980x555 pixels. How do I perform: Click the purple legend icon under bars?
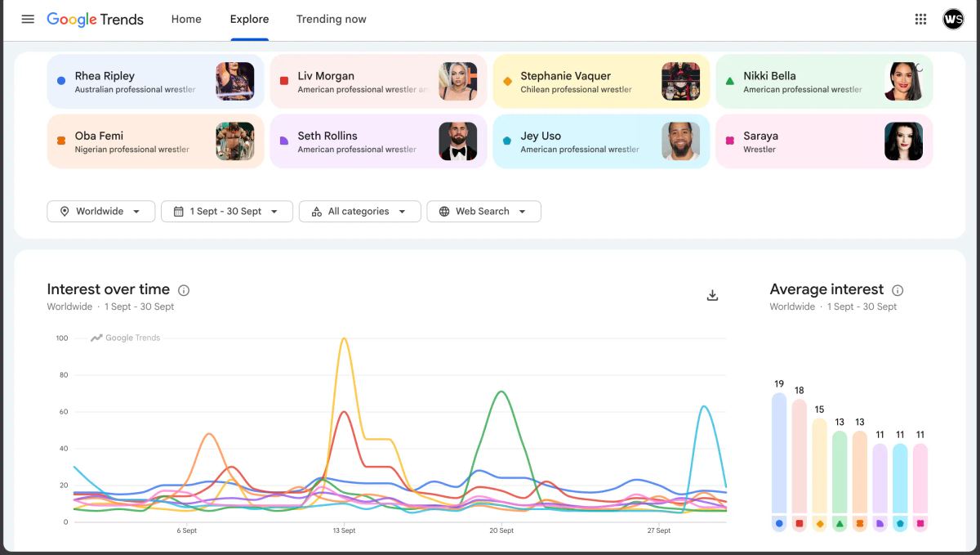(880, 523)
